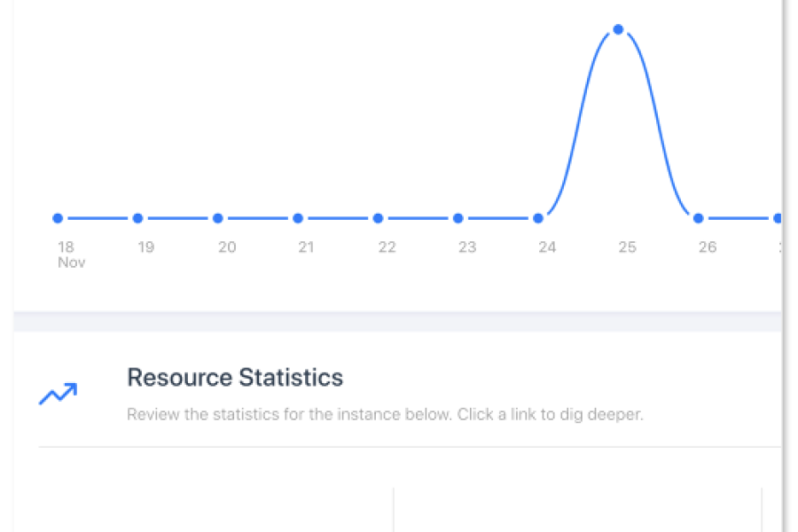The image size is (798, 532).
Task: Click the chart data point for the 22nd
Action: tap(378, 218)
